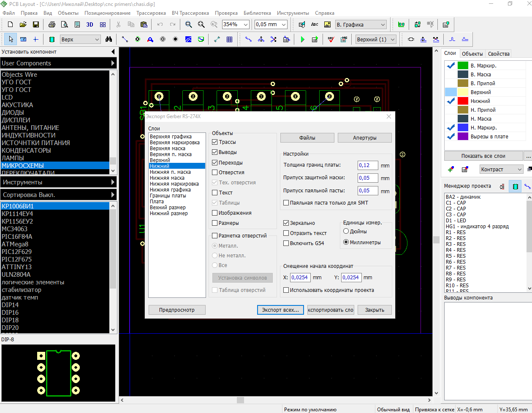Click the Предпросмотр button
This screenshot has height=413, width=532.
click(x=177, y=310)
